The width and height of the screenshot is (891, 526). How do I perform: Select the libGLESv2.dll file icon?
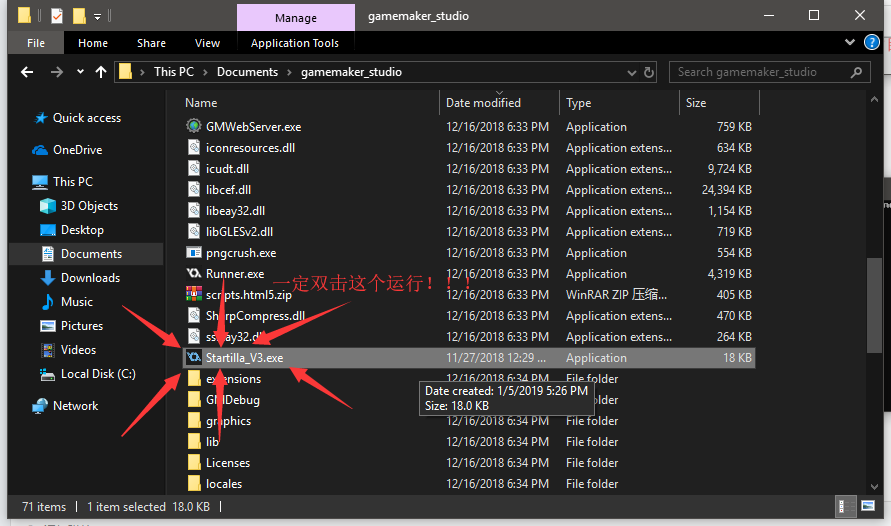(194, 232)
